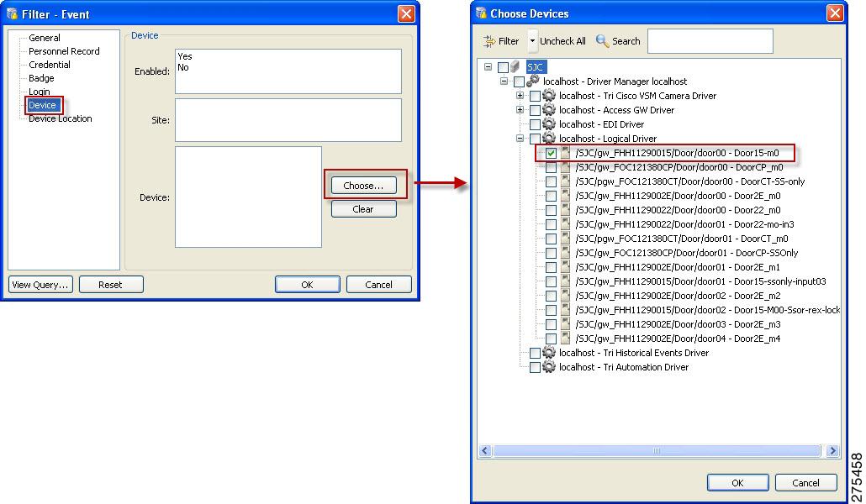Select Device Location in filter tree
This screenshot has height=504, width=866.
[61, 118]
